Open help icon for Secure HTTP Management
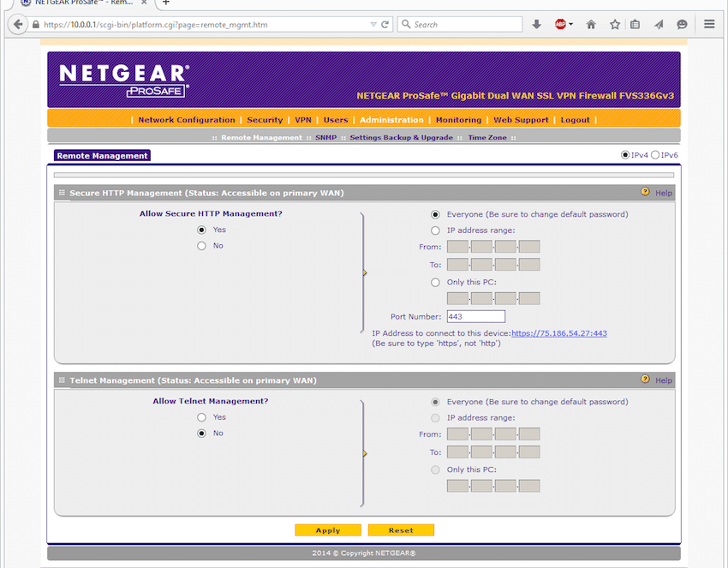 click(645, 191)
